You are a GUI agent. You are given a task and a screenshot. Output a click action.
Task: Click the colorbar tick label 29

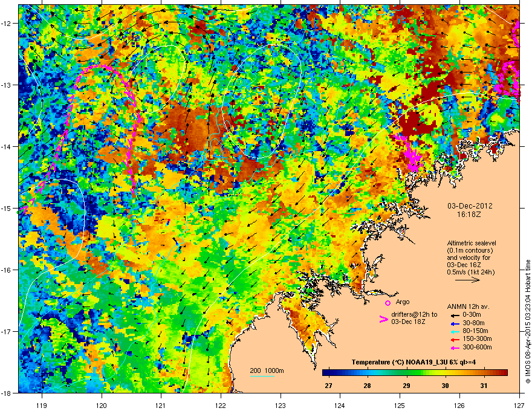[x=406, y=386]
